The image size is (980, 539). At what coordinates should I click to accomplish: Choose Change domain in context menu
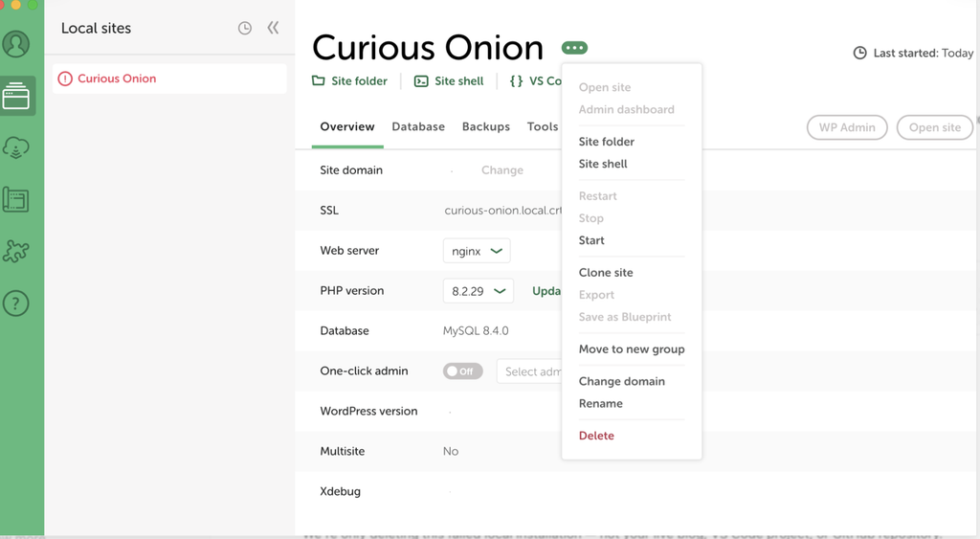(x=622, y=381)
